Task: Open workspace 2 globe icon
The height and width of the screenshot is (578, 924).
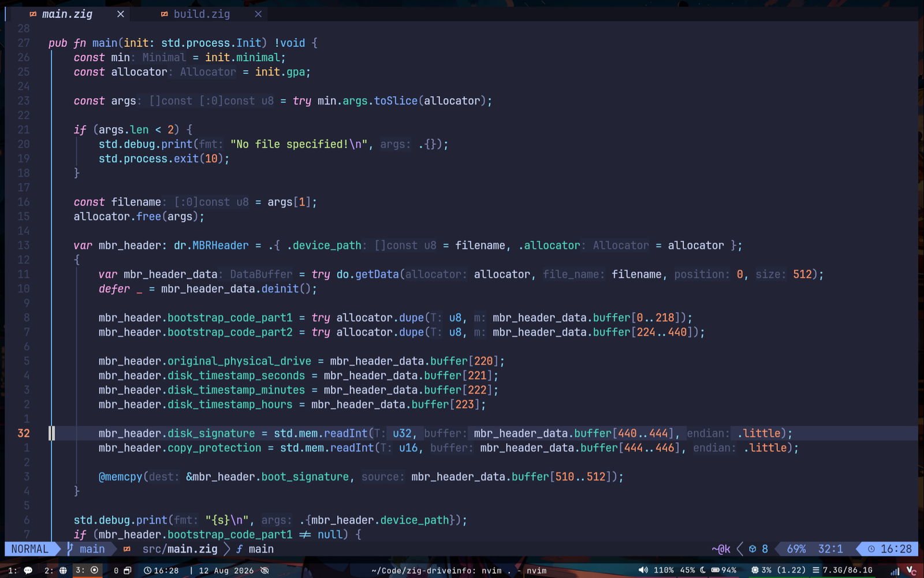Action: [x=63, y=570]
